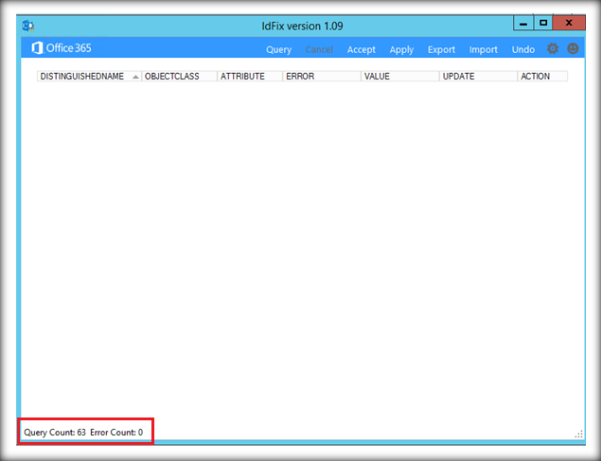
Task: Click the greyed Cancel menu item
Action: point(319,50)
